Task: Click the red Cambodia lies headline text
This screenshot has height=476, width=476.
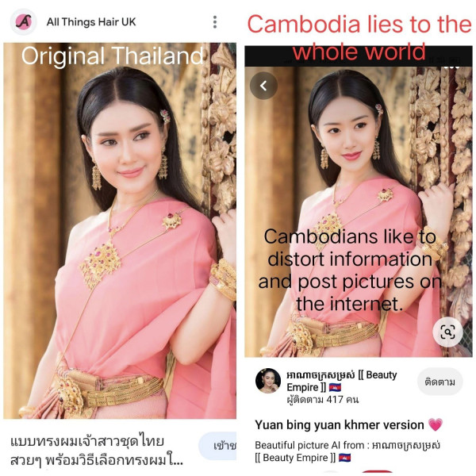Action: (359, 37)
